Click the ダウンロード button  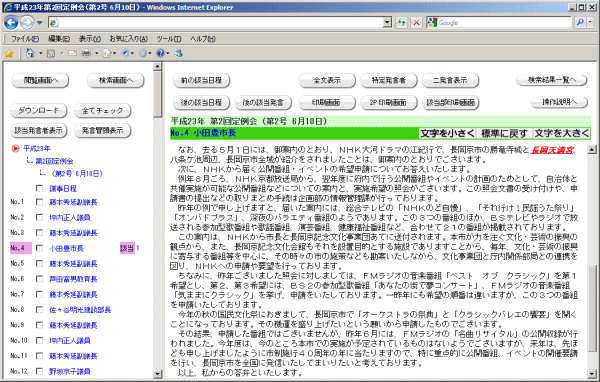(x=39, y=111)
